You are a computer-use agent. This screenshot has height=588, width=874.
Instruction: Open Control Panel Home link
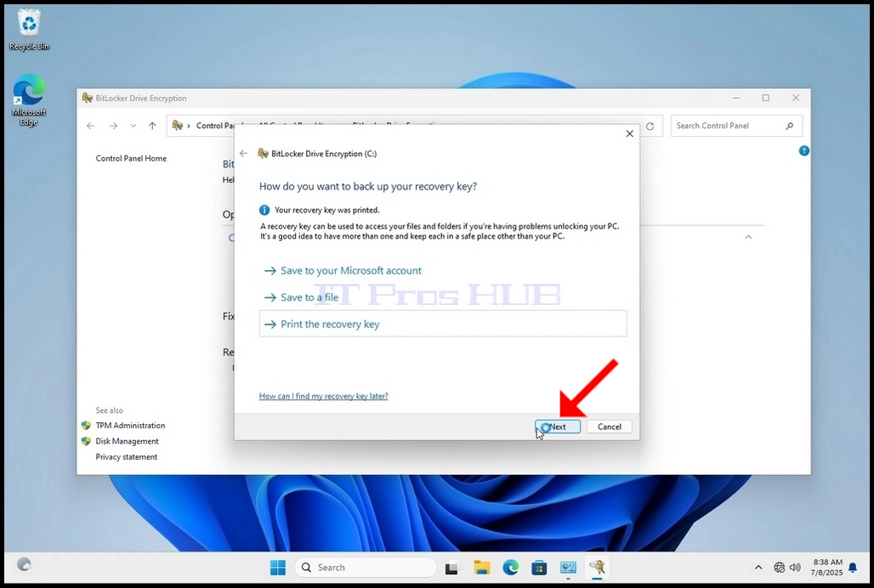(131, 158)
